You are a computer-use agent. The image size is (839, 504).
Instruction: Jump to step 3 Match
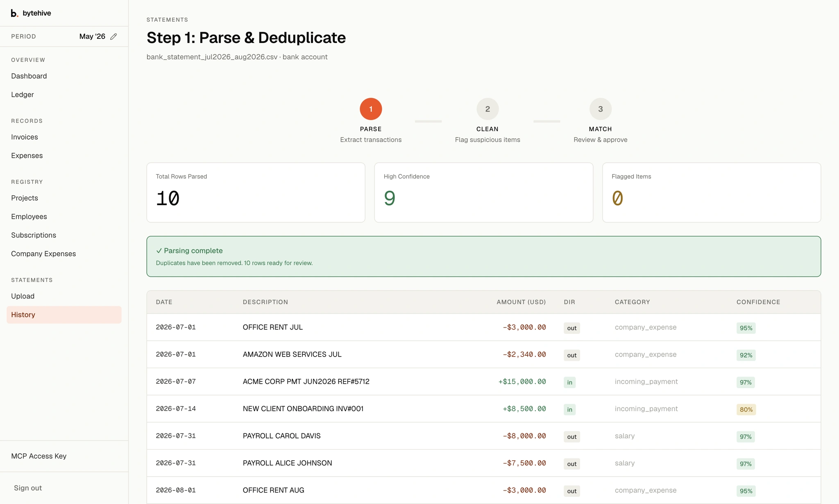pos(601,109)
